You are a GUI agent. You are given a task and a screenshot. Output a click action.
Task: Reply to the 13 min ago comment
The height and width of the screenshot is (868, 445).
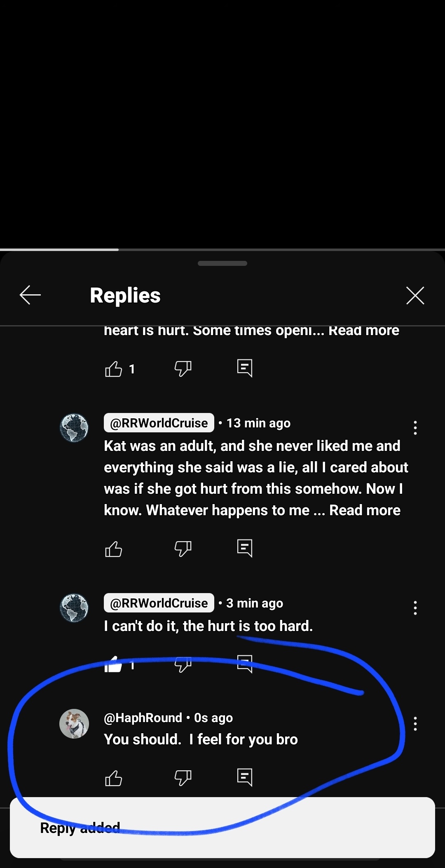[x=245, y=548]
